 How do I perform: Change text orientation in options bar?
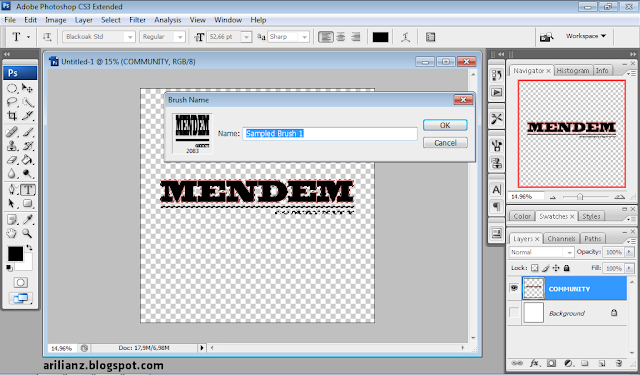pos(47,37)
